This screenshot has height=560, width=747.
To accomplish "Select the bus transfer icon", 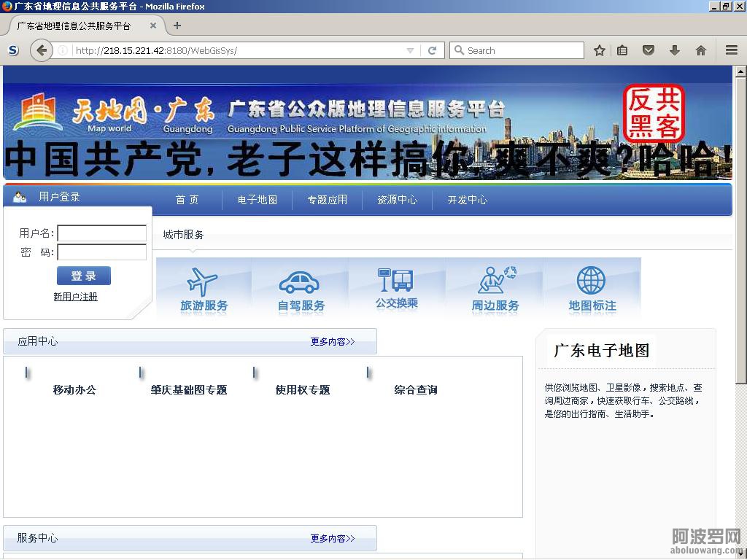I will pyautogui.click(x=396, y=280).
